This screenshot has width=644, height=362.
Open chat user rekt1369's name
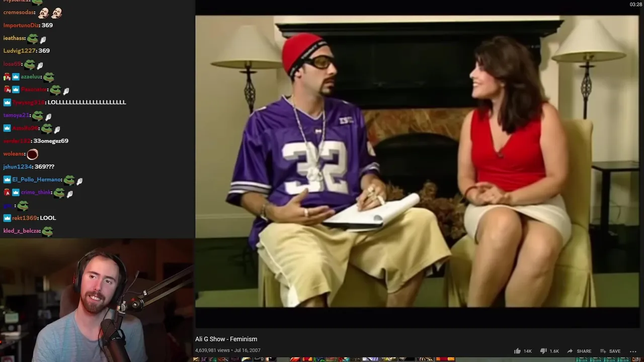pos(25,218)
